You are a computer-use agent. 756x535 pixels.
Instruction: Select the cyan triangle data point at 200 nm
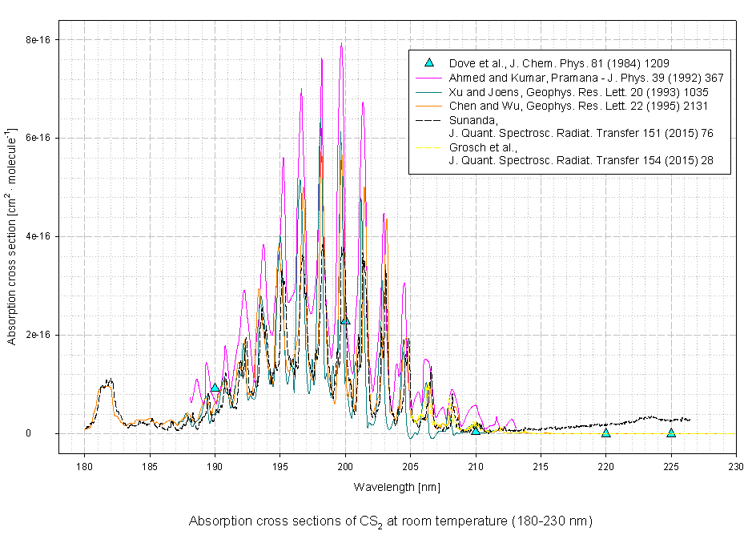[345, 320]
